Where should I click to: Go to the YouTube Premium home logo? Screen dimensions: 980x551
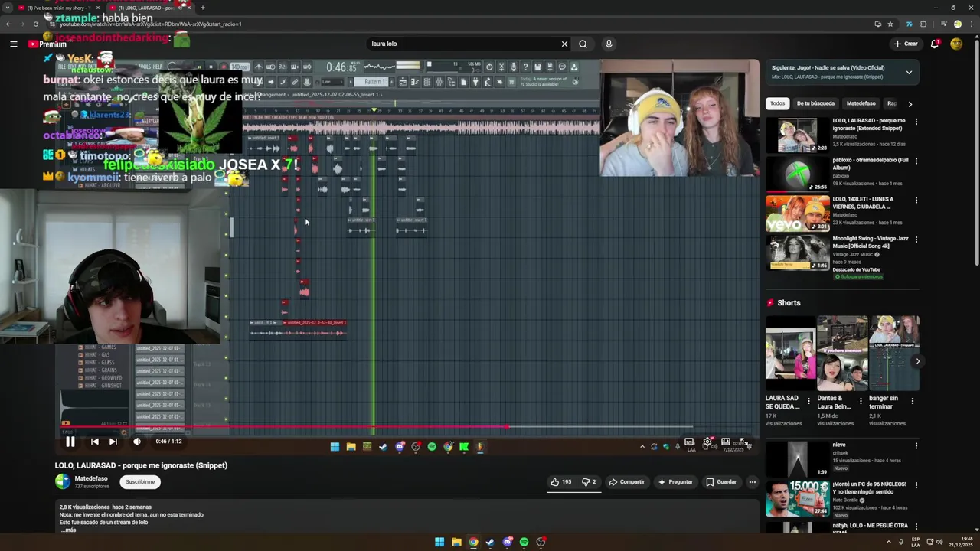47,44
